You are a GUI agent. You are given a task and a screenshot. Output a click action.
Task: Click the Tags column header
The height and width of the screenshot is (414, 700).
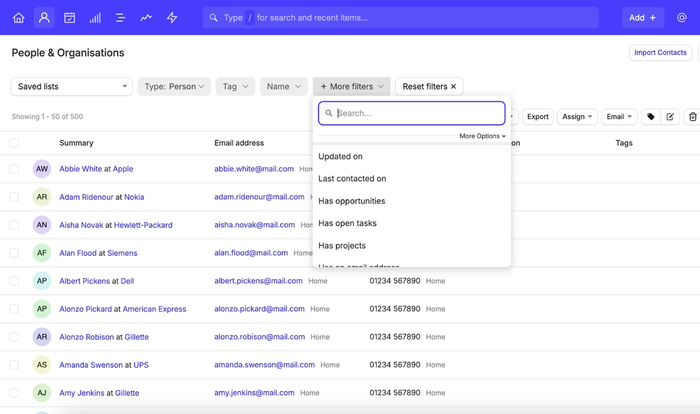[624, 143]
